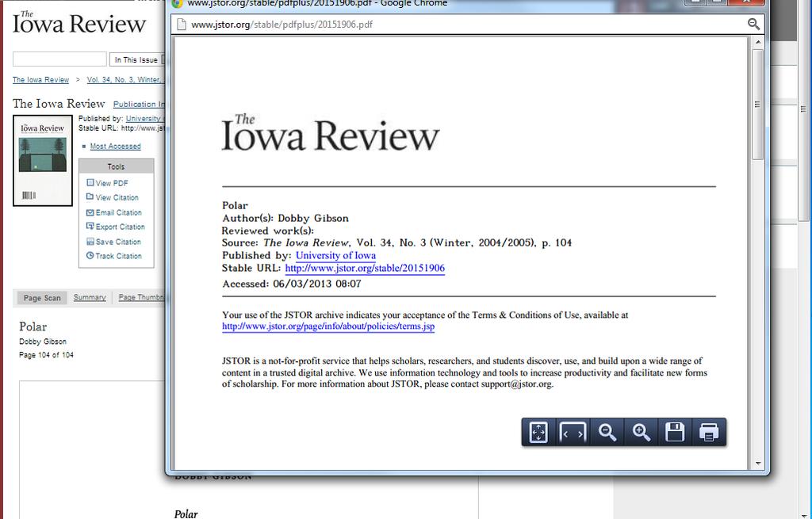812x519 pixels.
Task: Click the View PDF icon in Tools
Action: [x=90, y=183]
